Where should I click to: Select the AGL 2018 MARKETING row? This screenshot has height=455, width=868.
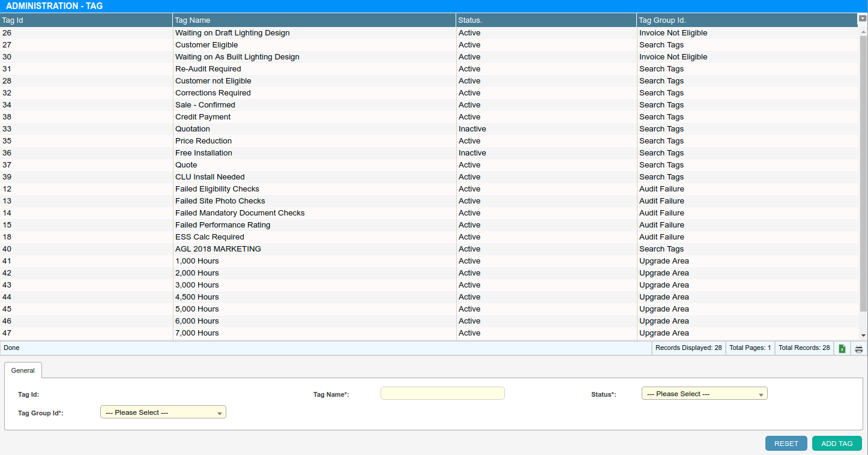click(218, 249)
